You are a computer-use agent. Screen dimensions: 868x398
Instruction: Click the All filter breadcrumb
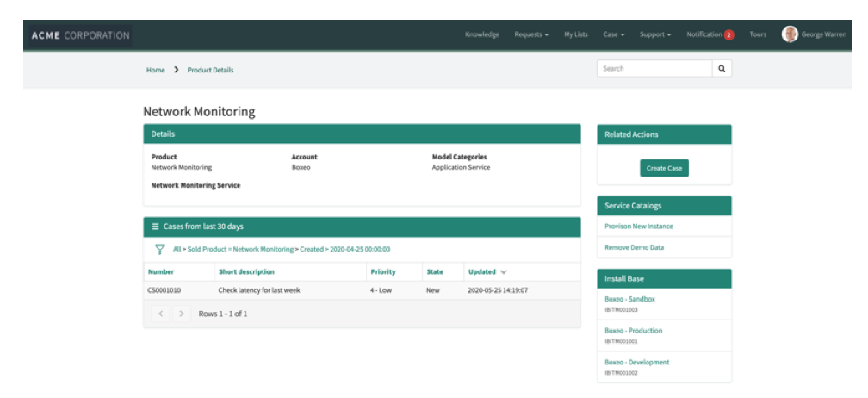[x=177, y=249]
